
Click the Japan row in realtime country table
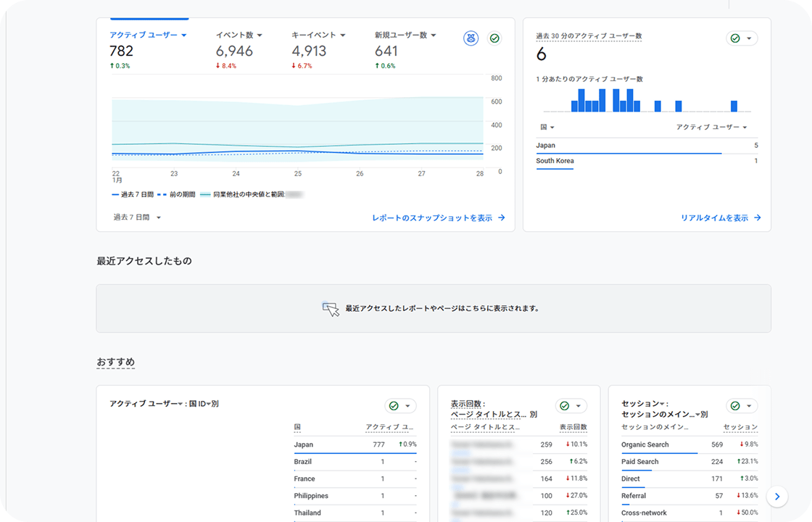(645, 146)
